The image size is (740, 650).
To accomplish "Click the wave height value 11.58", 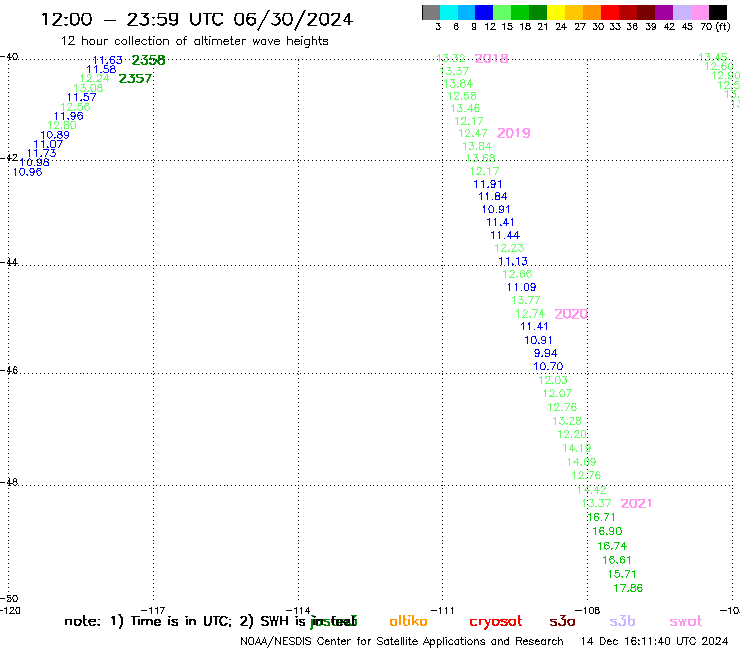I will 101,69.
